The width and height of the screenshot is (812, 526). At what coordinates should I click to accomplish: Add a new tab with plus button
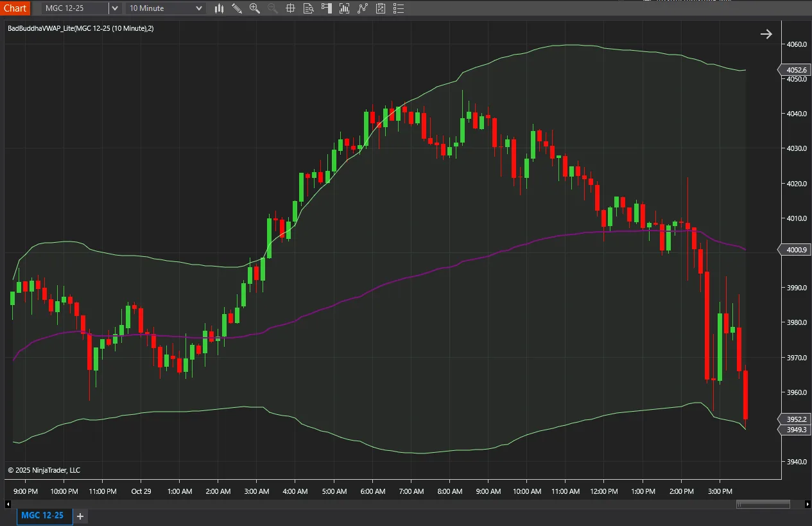pyautogui.click(x=80, y=516)
